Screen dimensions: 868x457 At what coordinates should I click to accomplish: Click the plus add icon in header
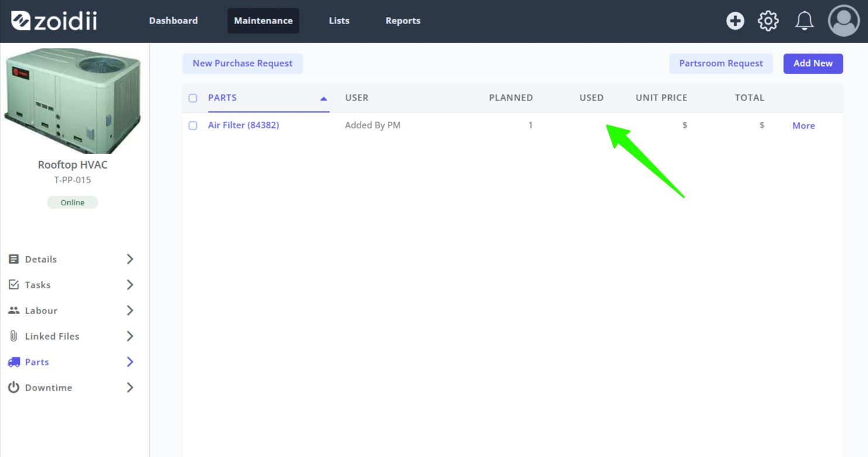coord(735,21)
